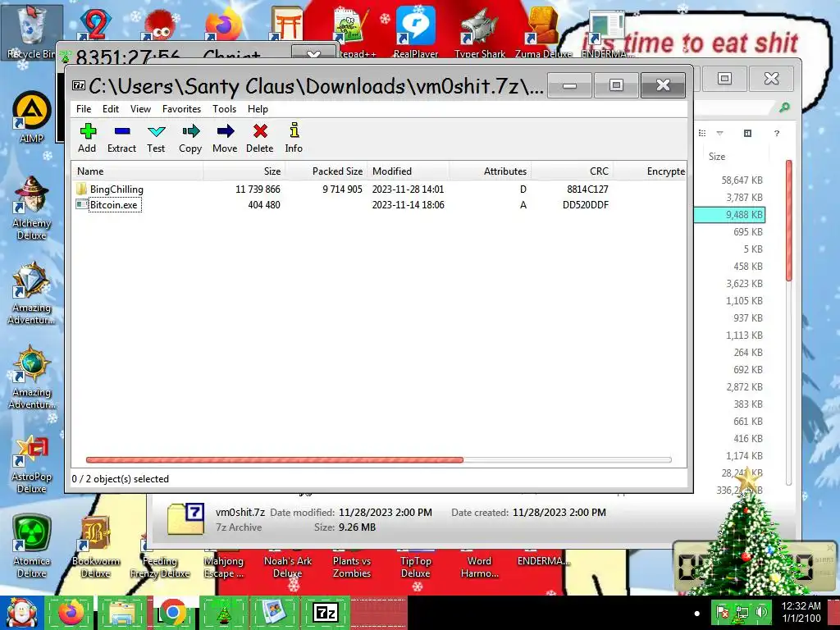
Task: Select the BingChilling folder row
Action: (x=379, y=189)
